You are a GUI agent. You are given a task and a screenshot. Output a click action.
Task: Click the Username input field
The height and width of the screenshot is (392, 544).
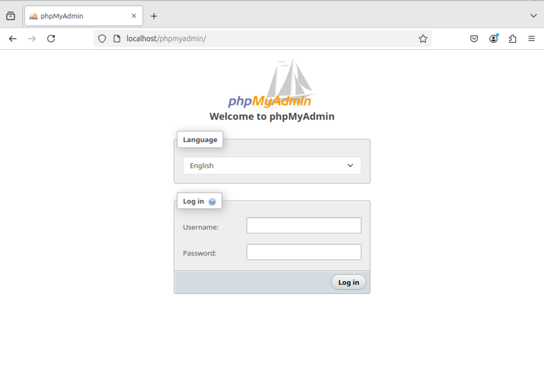coord(304,225)
